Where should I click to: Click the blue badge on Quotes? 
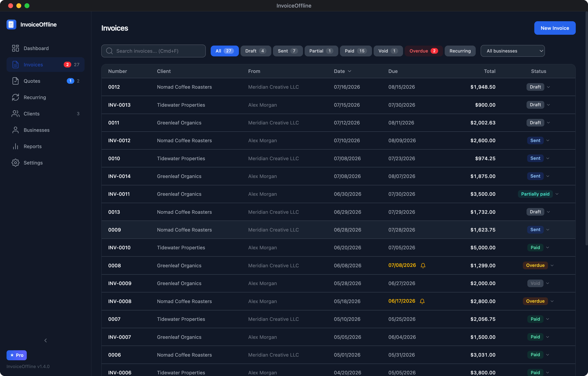[70, 81]
